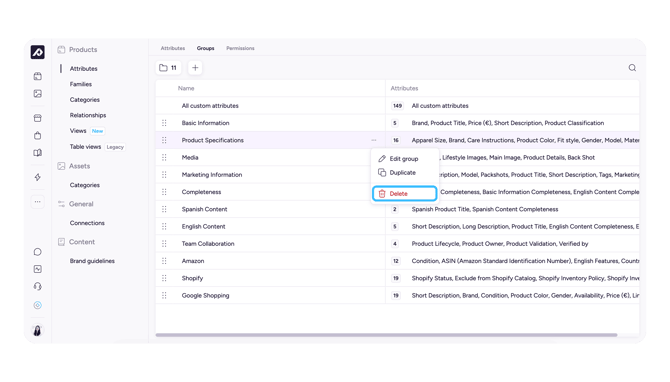Open the store icon in left rail
Screen dimensions: 670x382
pos(38,118)
